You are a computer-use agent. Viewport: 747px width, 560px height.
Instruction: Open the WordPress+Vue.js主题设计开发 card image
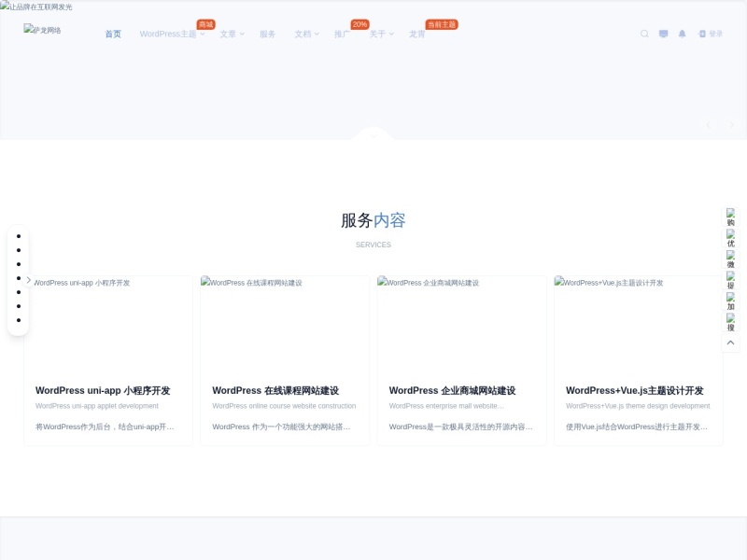tap(639, 323)
